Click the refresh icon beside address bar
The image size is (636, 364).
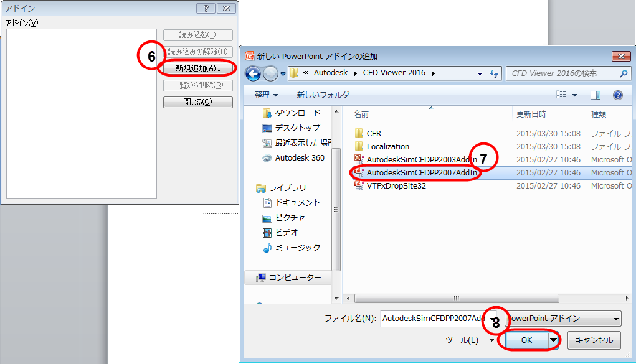[493, 74]
